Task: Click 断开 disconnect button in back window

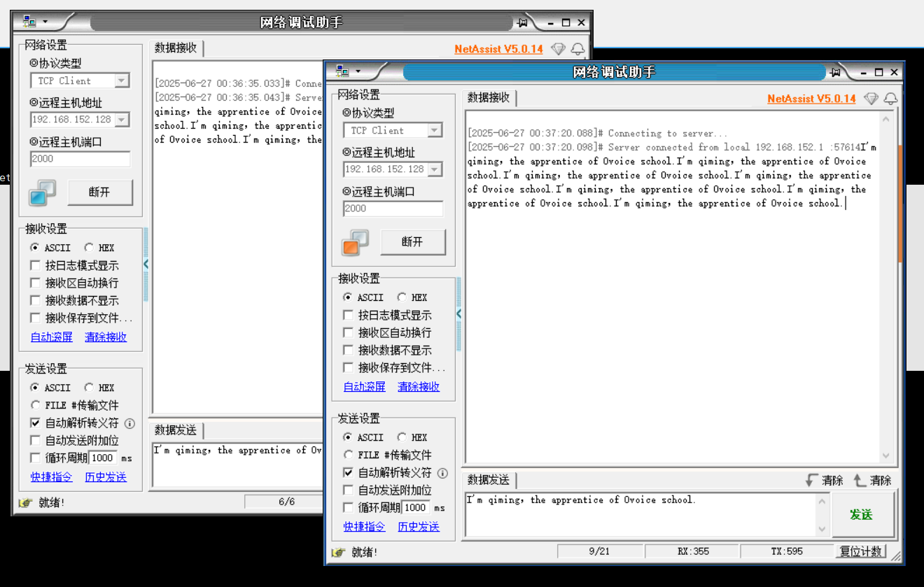Action: 99,192
